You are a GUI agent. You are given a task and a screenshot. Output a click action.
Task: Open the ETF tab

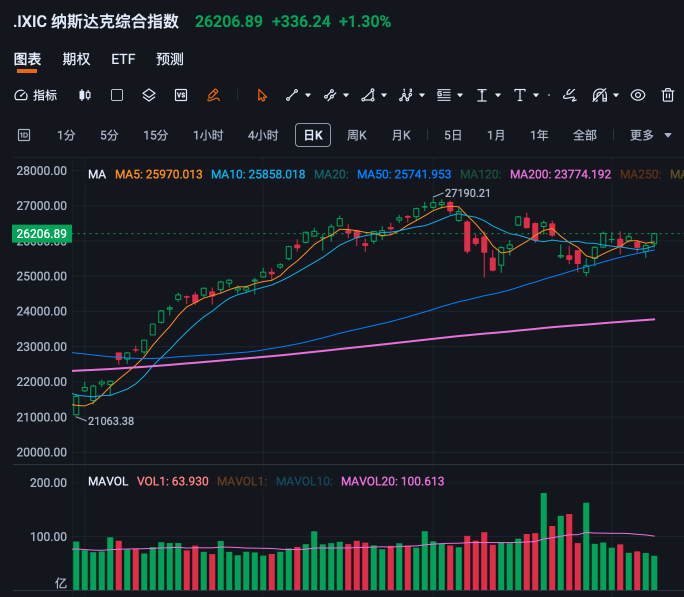tap(123, 59)
